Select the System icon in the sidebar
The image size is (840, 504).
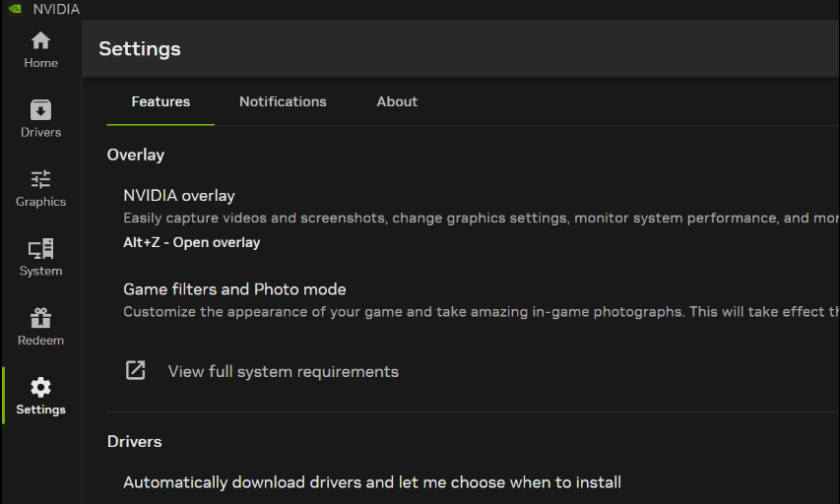coord(40,248)
